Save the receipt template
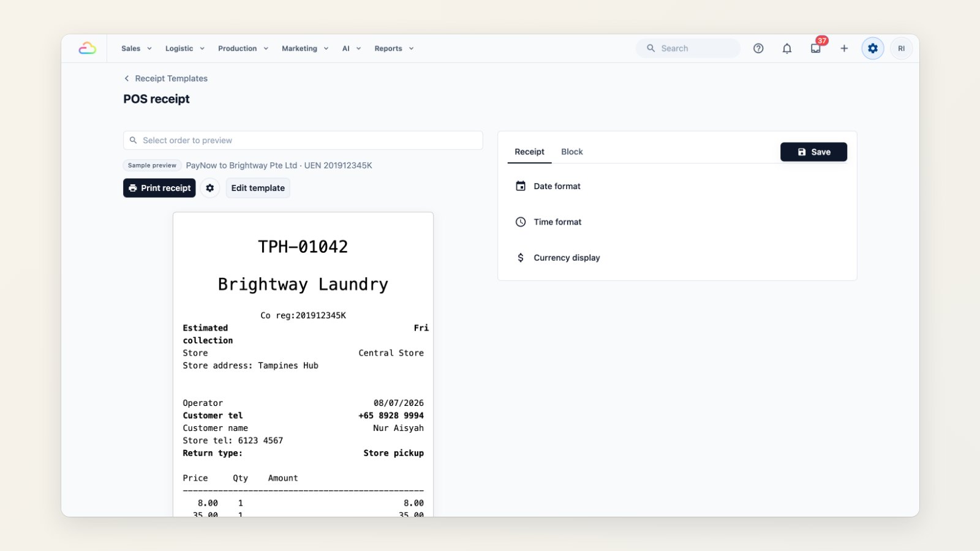 [x=813, y=152]
